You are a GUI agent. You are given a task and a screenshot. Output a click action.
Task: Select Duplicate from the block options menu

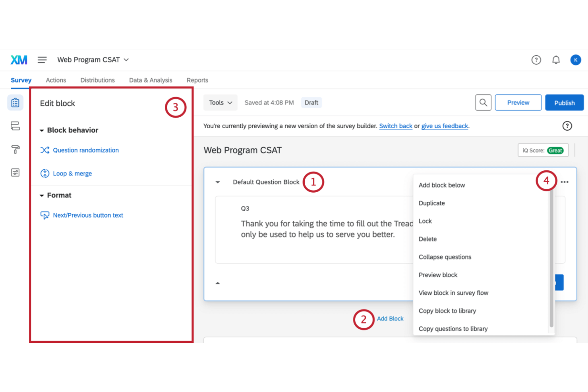[431, 203]
